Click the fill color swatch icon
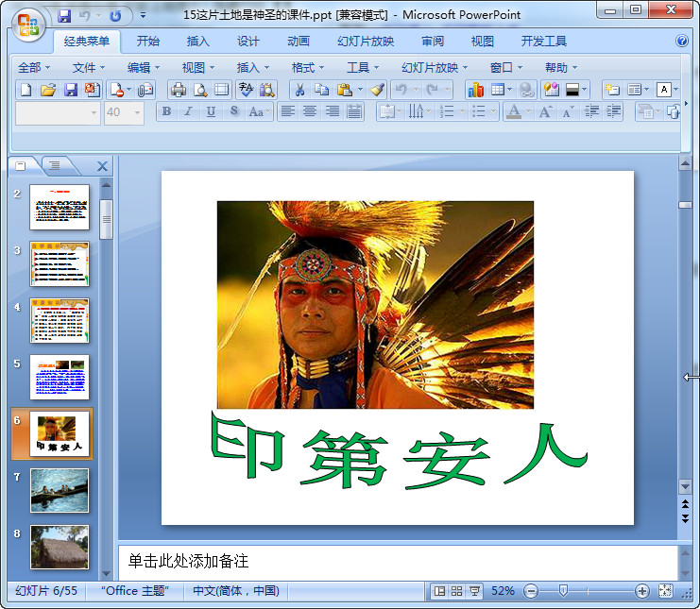Viewport: 700px width, 609px height. click(x=572, y=90)
